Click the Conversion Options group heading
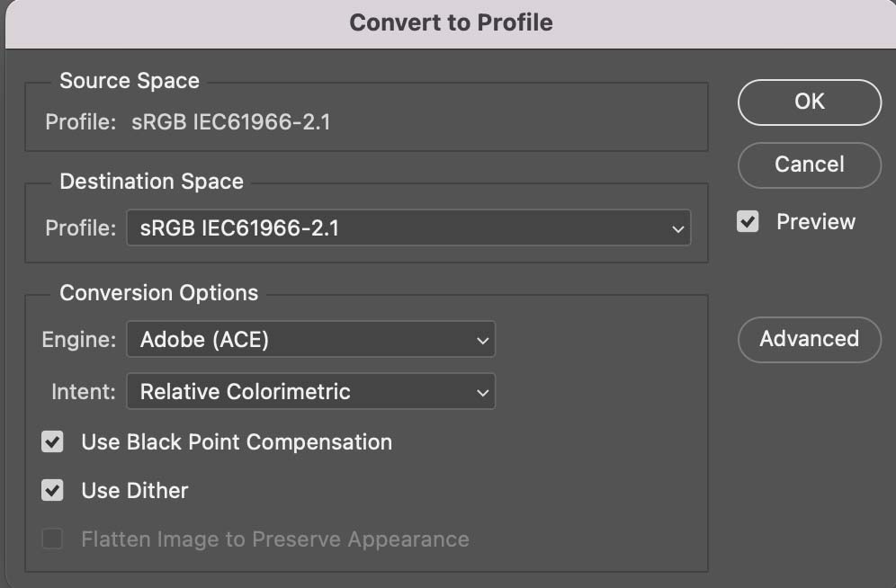The image size is (896, 588). click(158, 293)
